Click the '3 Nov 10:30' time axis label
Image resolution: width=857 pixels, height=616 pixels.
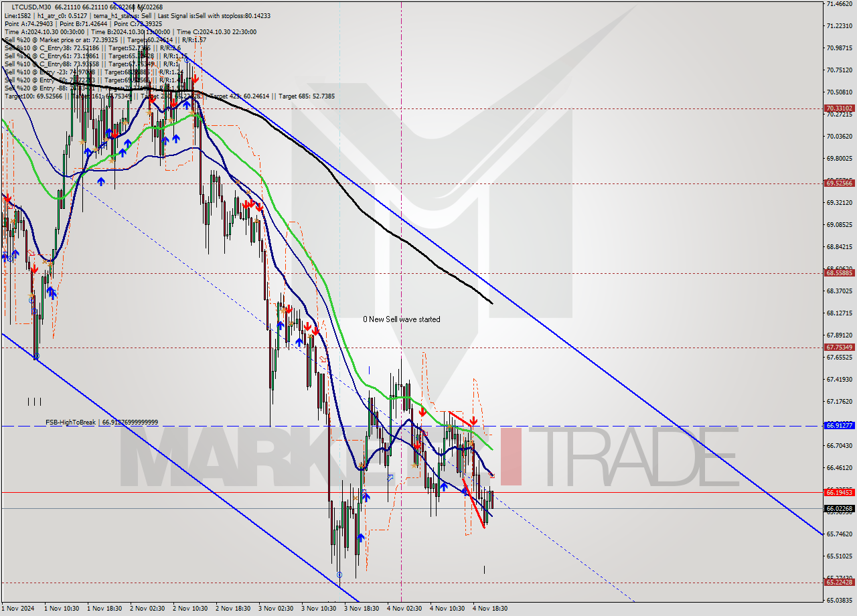point(319,609)
